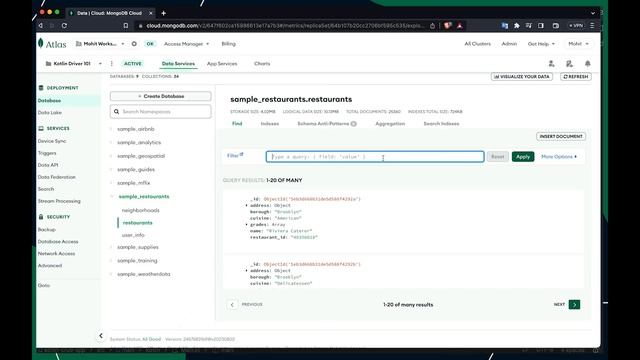Go to previous results page arrow
The height and width of the screenshot is (360, 640).
click(232, 304)
